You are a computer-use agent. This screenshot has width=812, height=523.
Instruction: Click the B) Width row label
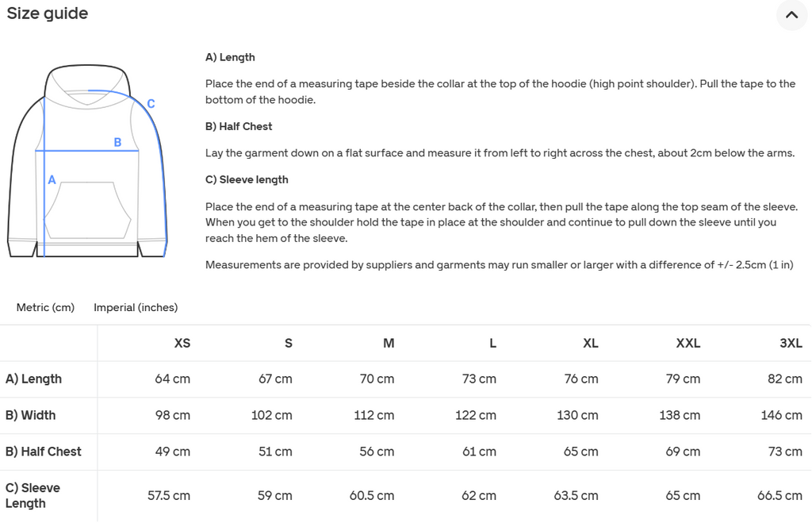31,415
